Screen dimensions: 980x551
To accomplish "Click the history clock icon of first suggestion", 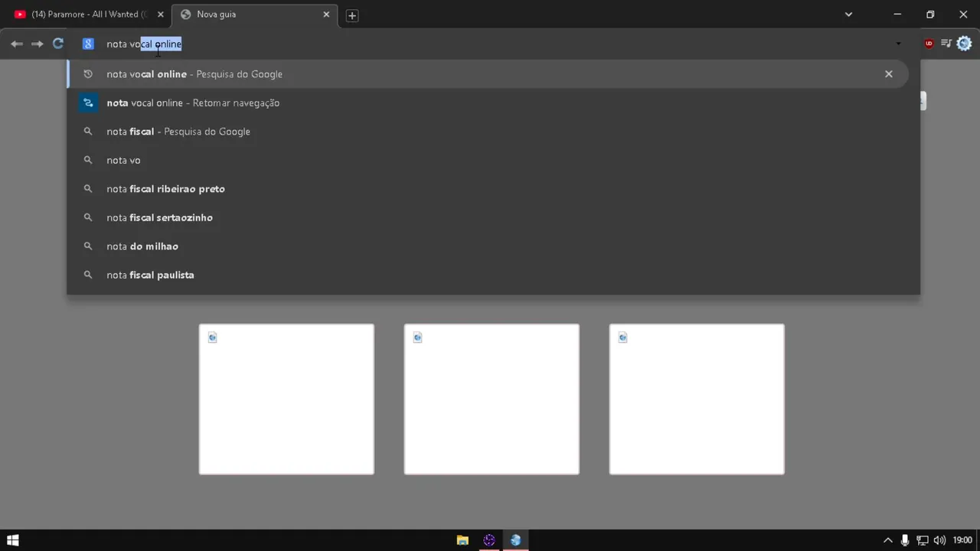I will click(x=88, y=74).
